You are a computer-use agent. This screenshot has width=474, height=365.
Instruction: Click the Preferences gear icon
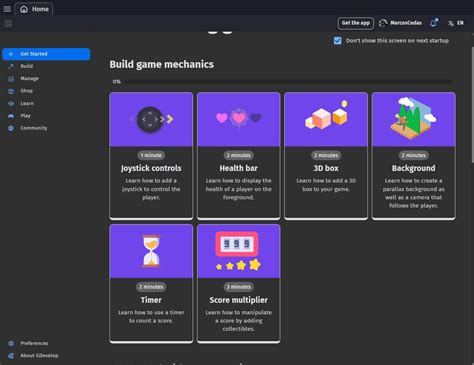[11, 343]
